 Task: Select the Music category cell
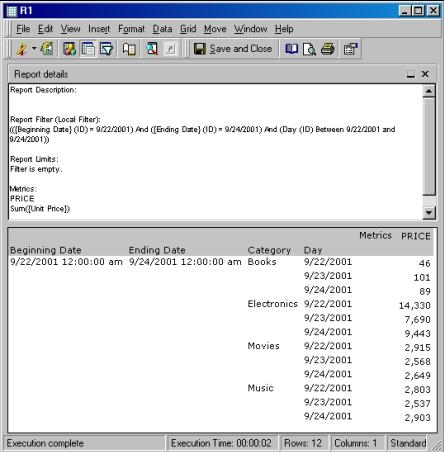pyautogui.click(x=260, y=388)
